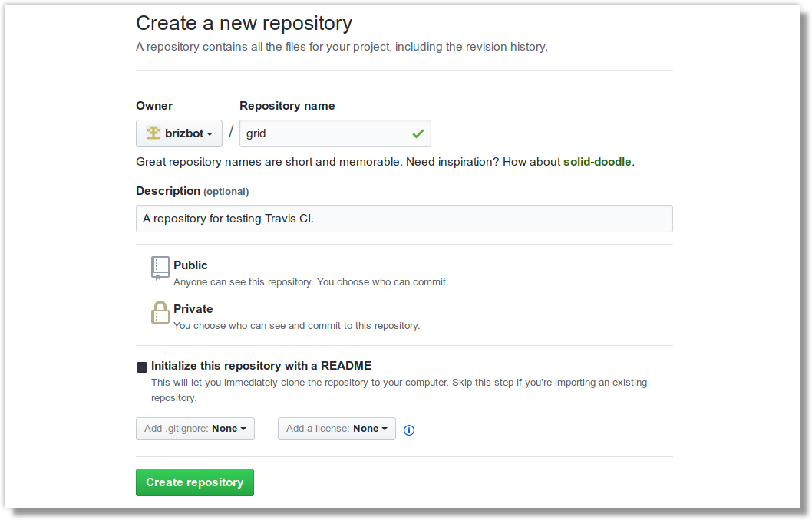Click the README initialization label text

(261, 366)
